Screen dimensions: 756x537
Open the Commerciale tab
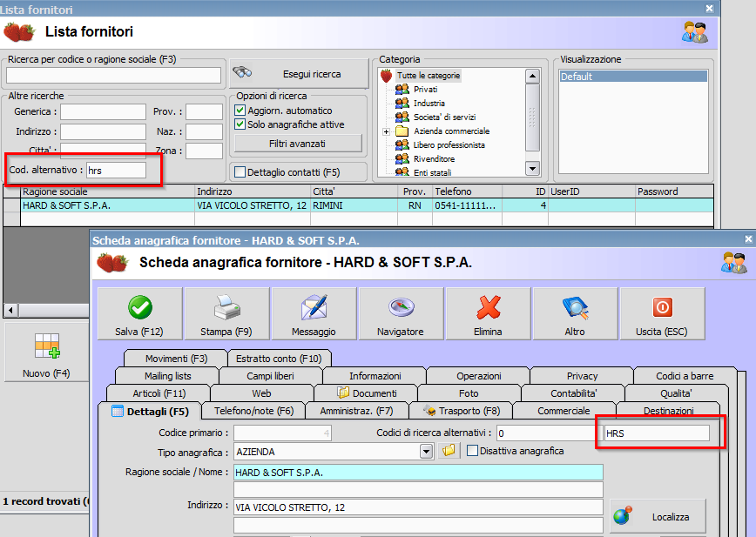pos(564,411)
